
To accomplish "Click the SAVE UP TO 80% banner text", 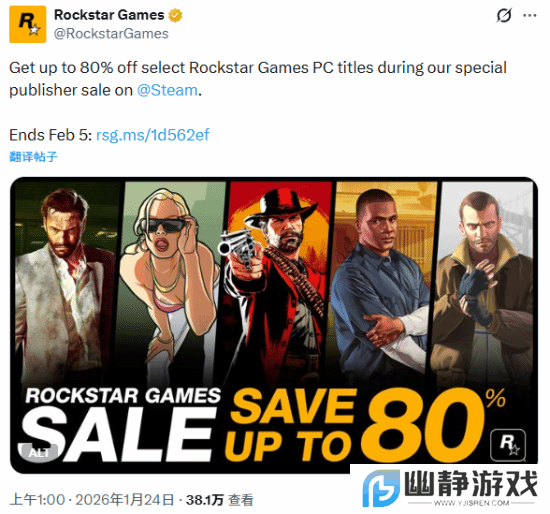I will 365,425.
